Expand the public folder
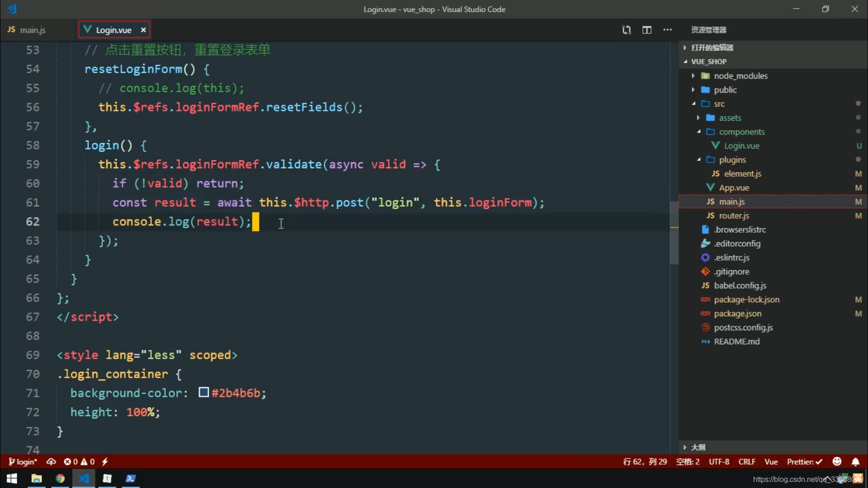 (773, 90)
